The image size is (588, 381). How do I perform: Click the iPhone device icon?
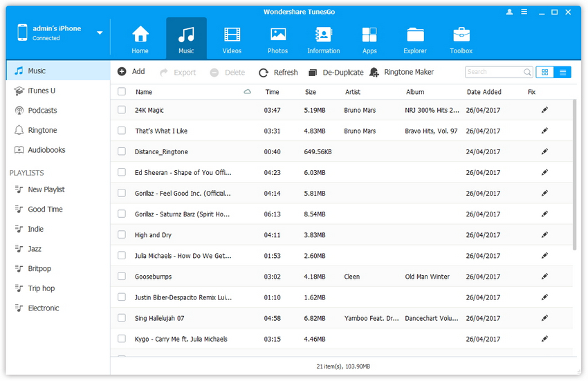tap(23, 32)
